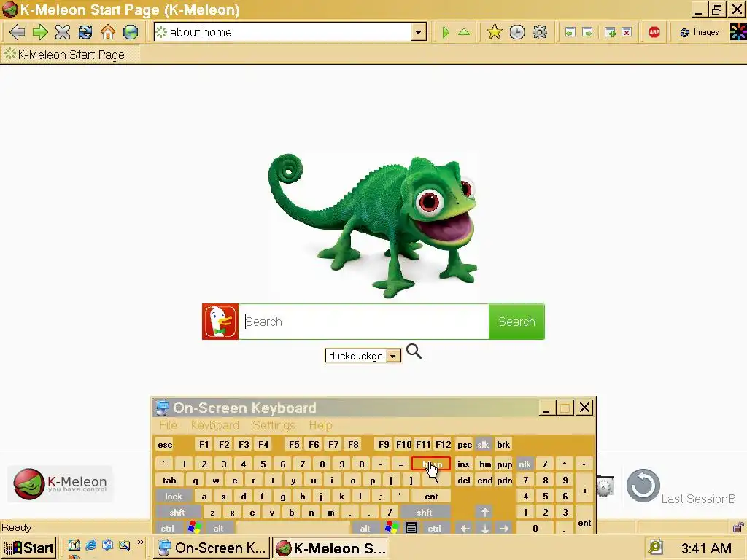Toggle the left shft key

pyautogui.click(x=177, y=513)
